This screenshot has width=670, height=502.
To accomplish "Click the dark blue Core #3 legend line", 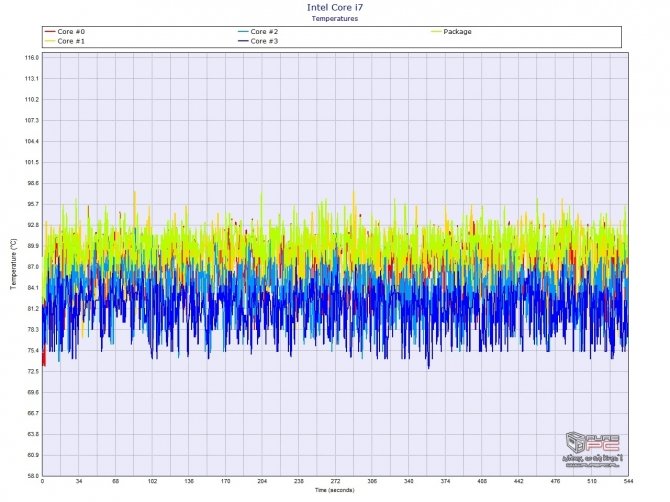I will click(244, 41).
